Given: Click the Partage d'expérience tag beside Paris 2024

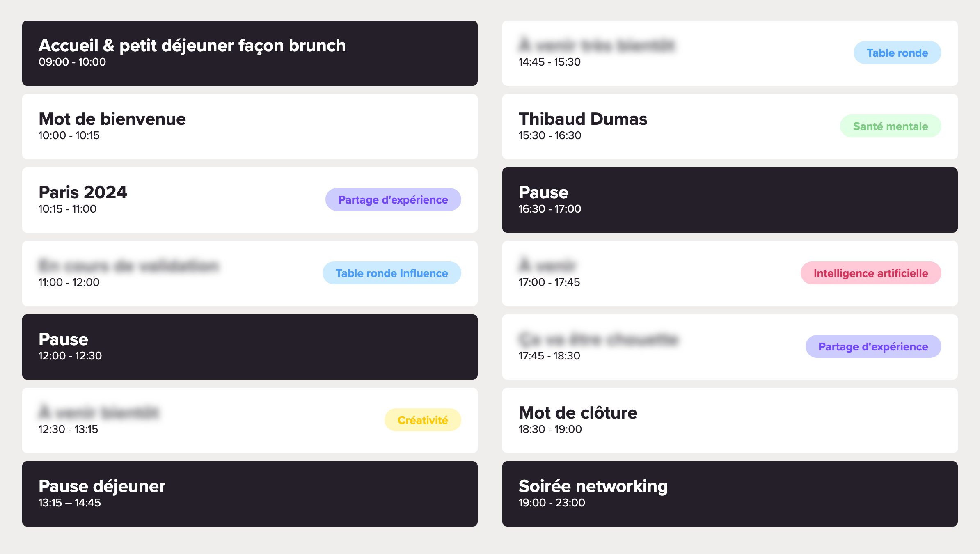Looking at the screenshot, I should (393, 200).
